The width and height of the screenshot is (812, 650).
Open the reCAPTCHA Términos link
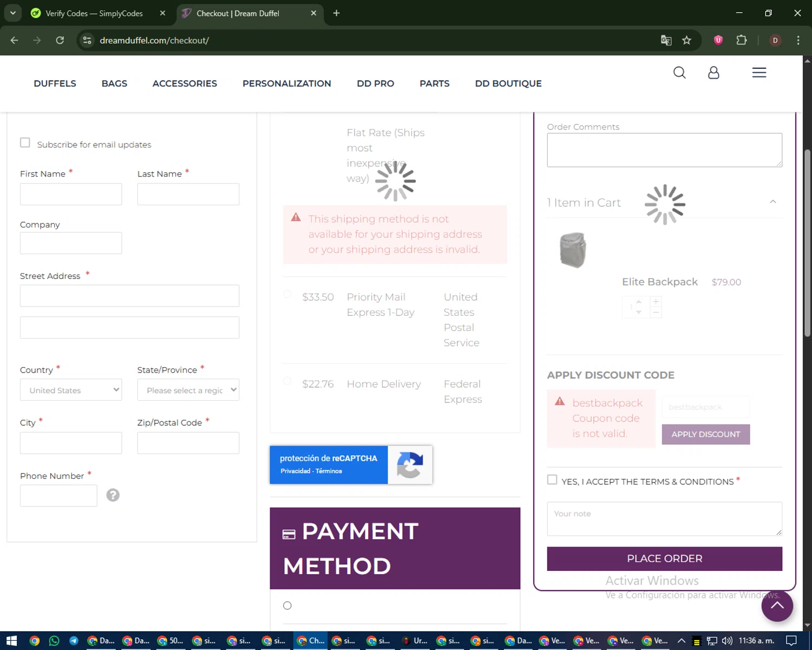[329, 471]
